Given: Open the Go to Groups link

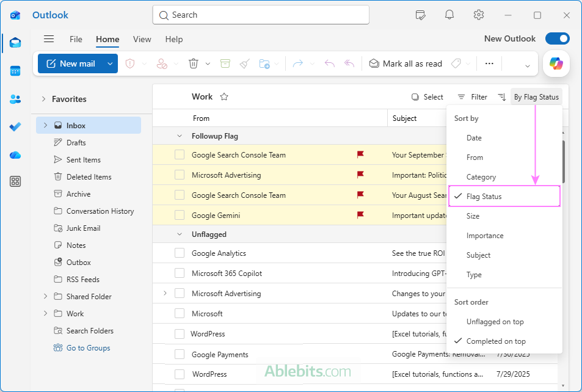Looking at the screenshot, I should (x=89, y=348).
